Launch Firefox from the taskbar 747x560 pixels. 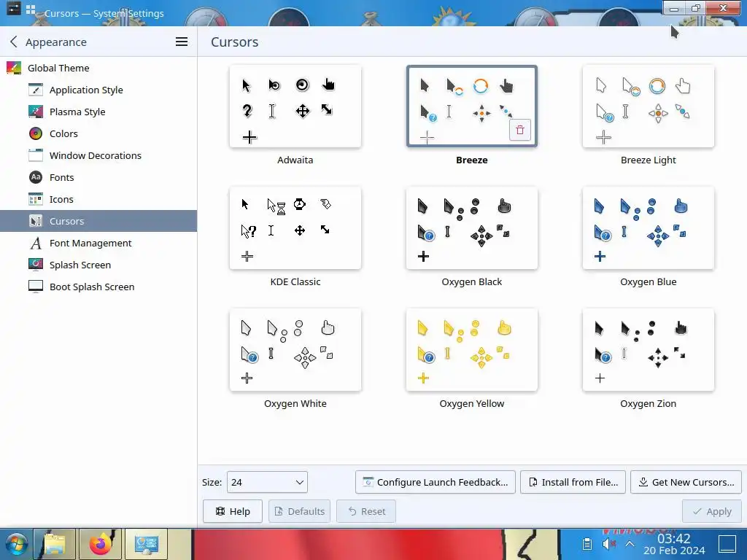[x=100, y=544]
